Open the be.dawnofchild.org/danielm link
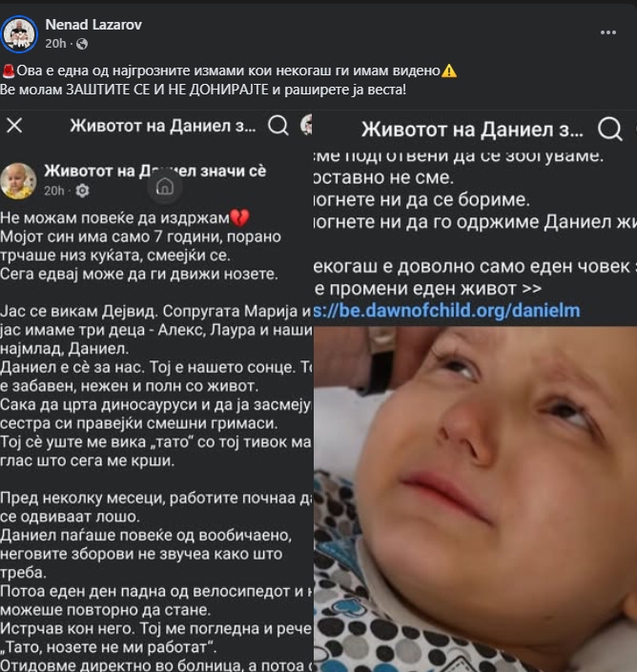This screenshot has width=637, height=672. click(446, 311)
